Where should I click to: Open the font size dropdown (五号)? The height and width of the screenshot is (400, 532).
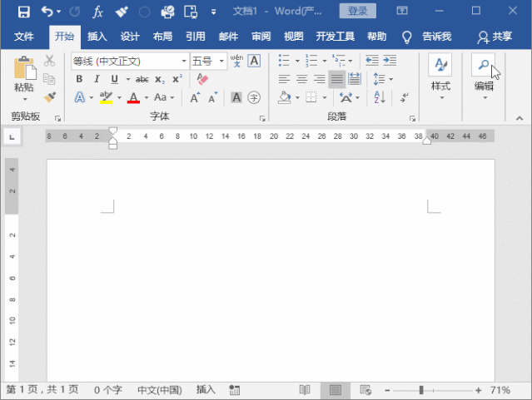tap(221, 62)
